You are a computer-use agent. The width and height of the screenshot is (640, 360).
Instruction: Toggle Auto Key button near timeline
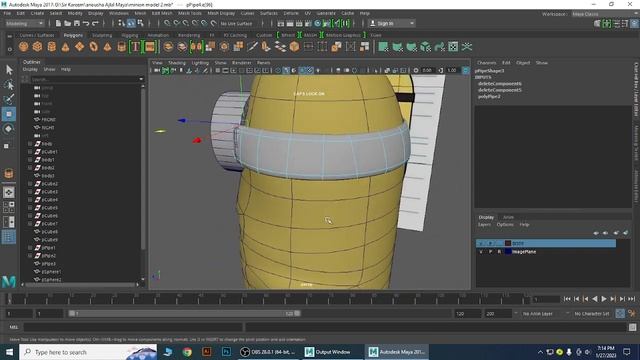(620, 313)
